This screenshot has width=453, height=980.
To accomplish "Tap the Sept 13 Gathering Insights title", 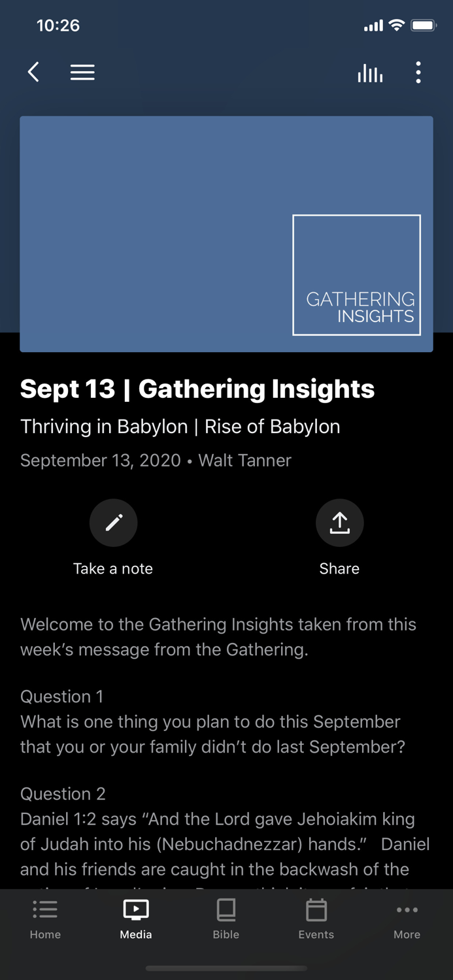I will point(197,389).
